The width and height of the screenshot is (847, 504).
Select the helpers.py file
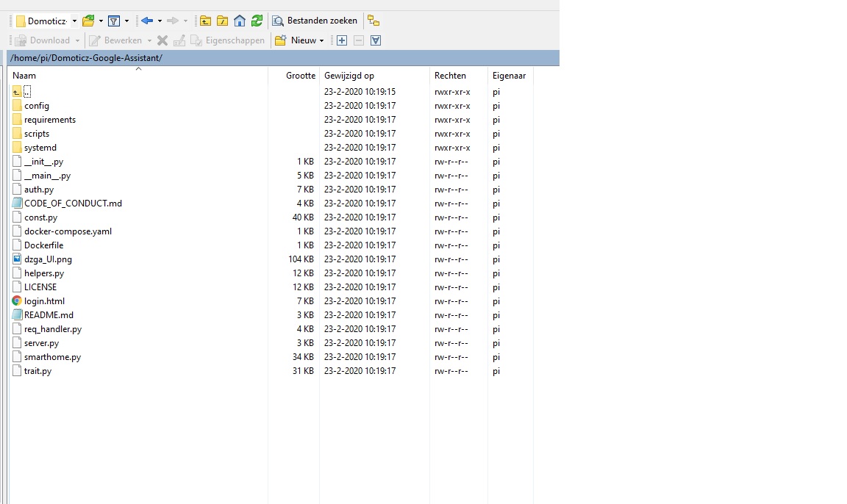point(44,273)
